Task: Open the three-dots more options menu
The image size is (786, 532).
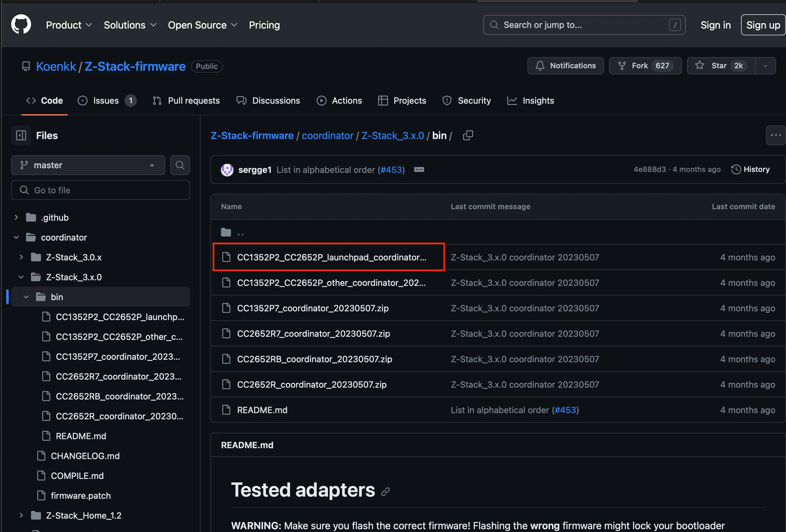Action: [x=775, y=135]
